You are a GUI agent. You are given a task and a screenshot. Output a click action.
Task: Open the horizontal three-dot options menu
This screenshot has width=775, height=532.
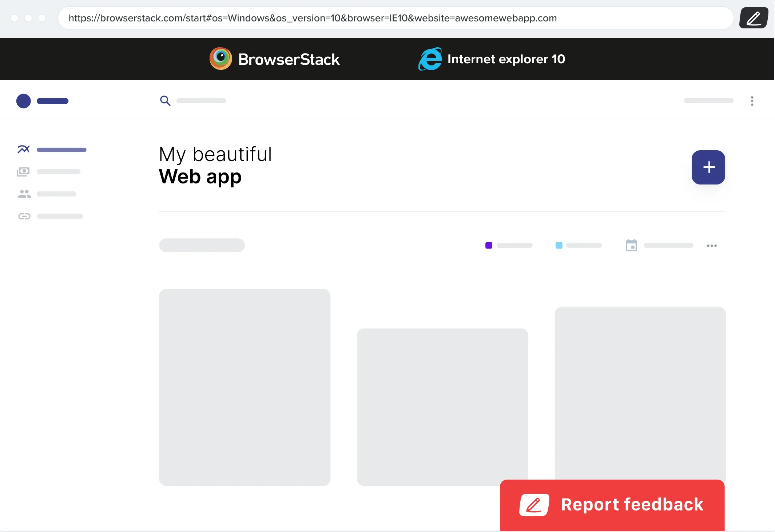tap(712, 246)
